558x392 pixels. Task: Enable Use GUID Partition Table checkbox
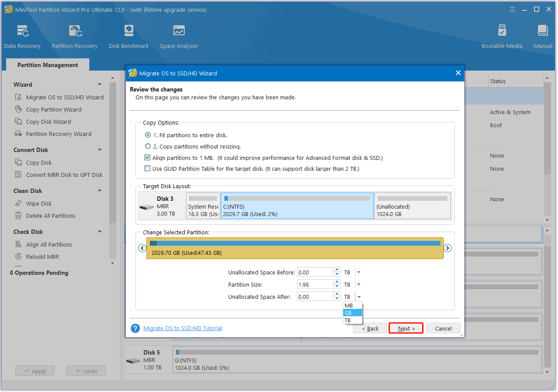click(x=147, y=169)
